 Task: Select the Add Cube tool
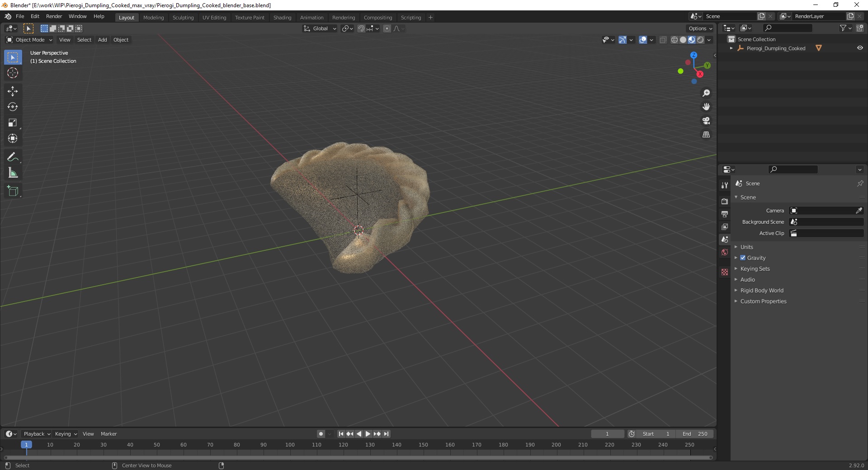pos(13,191)
